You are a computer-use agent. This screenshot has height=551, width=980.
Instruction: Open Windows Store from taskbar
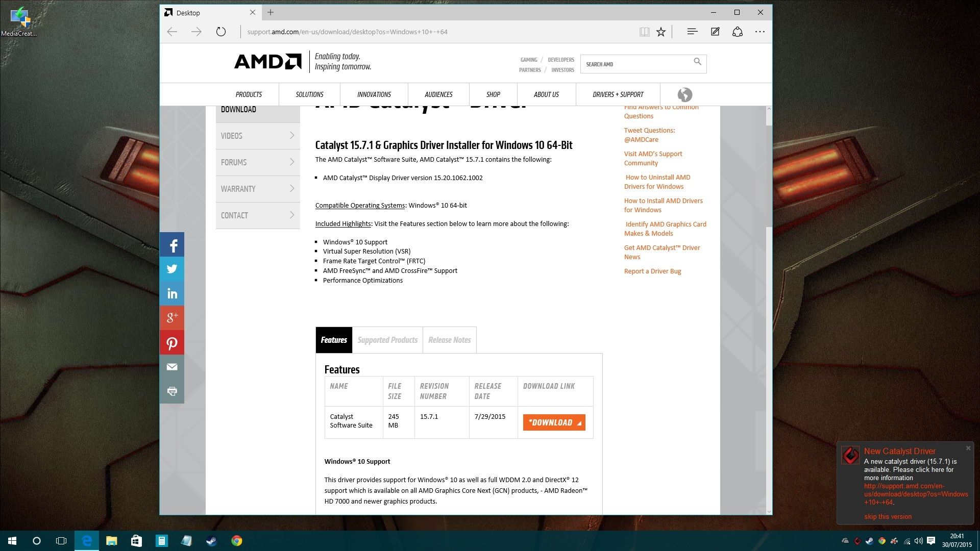(x=136, y=541)
